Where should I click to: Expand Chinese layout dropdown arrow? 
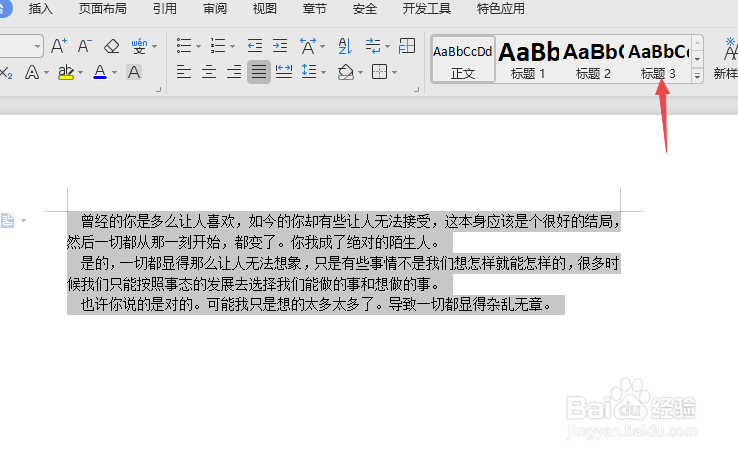coord(322,47)
